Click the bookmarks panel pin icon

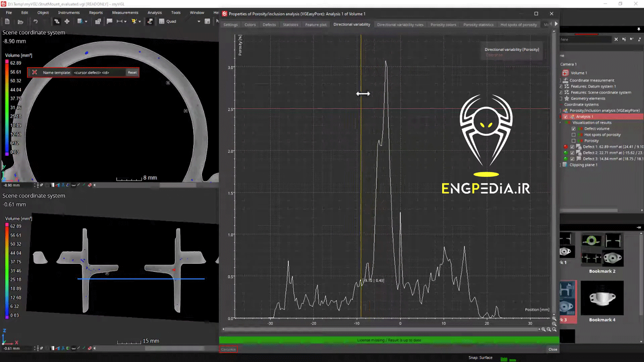pyautogui.click(x=639, y=227)
